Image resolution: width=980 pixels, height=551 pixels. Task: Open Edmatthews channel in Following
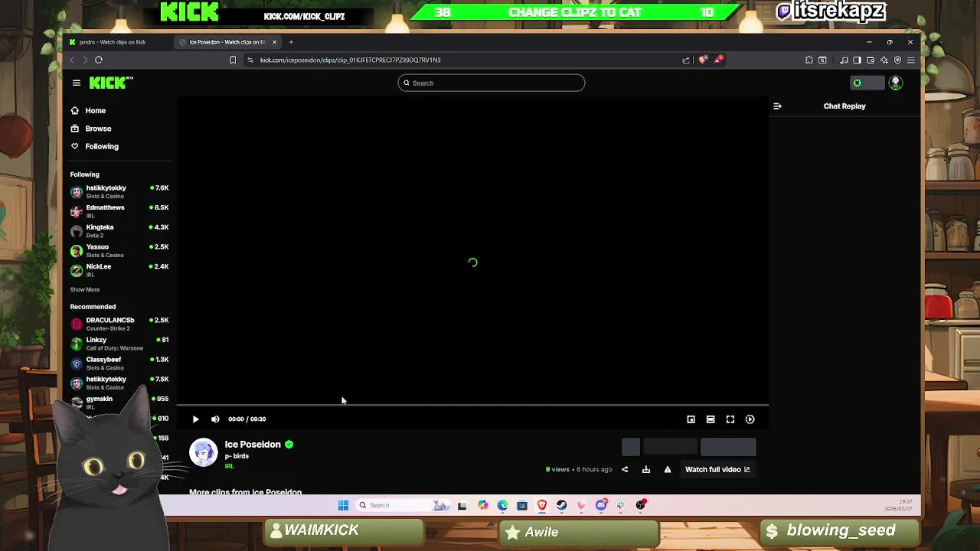point(119,211)
